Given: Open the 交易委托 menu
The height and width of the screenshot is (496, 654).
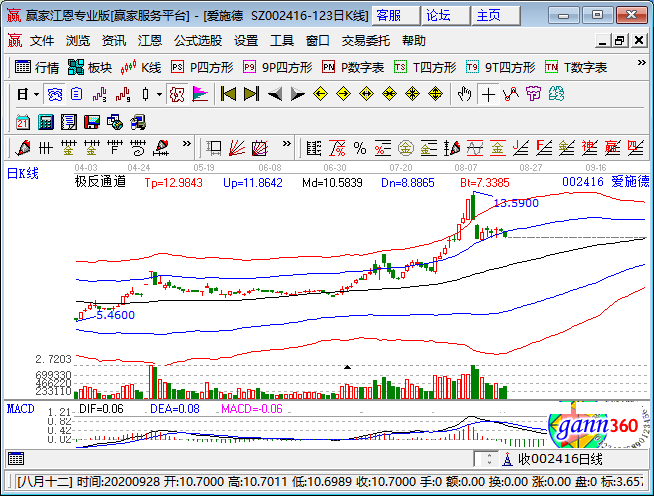Looking at the screenshot, I should pyautogui.click(x=365, y=41).
